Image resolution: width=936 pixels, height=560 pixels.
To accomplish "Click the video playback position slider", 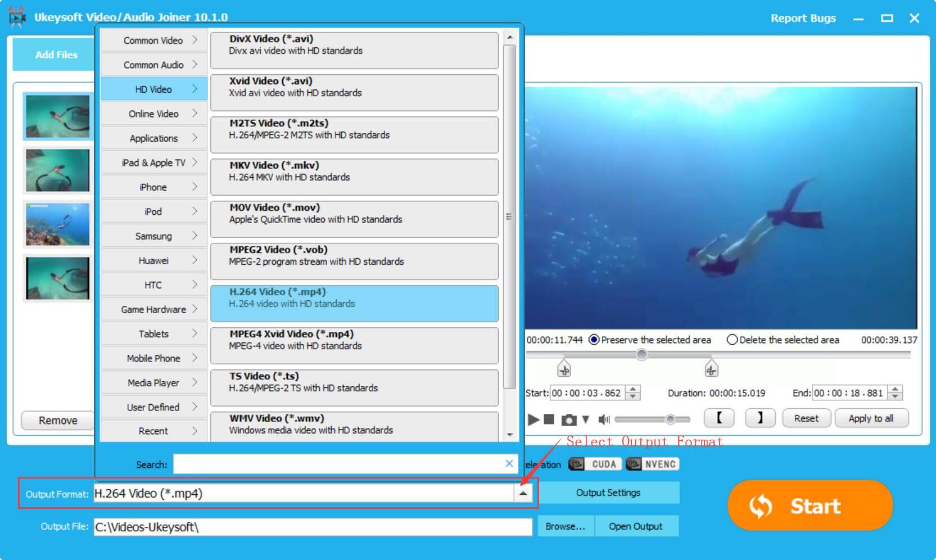I will tap(641, 355).
